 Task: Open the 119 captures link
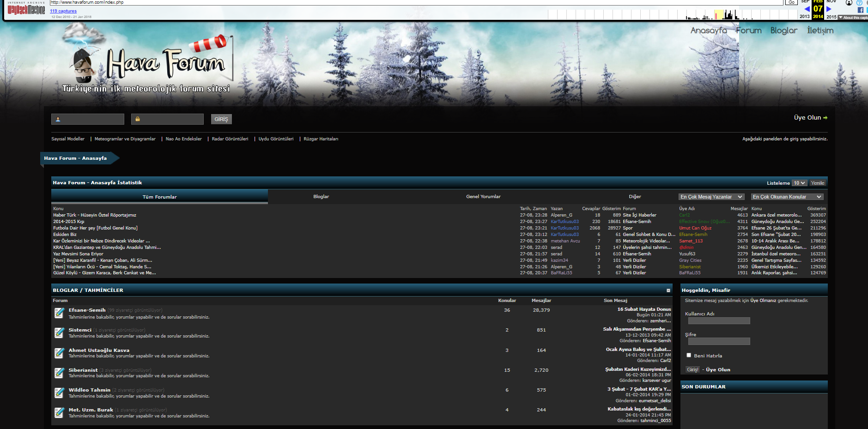63,11
